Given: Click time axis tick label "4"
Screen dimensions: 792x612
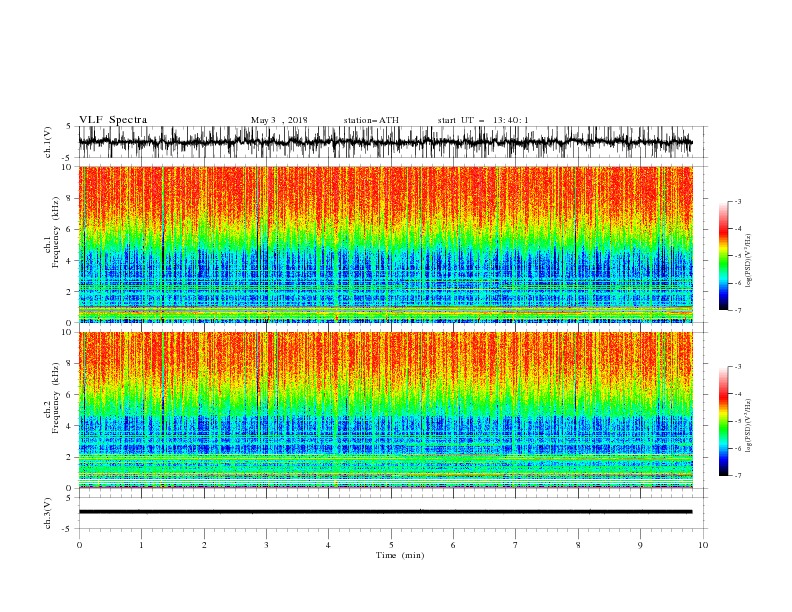Looking at the screenshot, I should (x=328, y=545).
